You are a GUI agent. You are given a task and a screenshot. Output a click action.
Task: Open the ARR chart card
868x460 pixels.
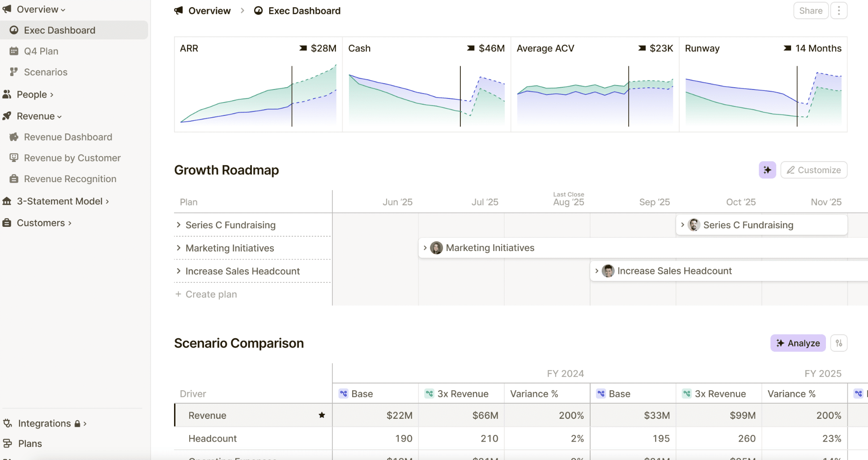(258, 84)
